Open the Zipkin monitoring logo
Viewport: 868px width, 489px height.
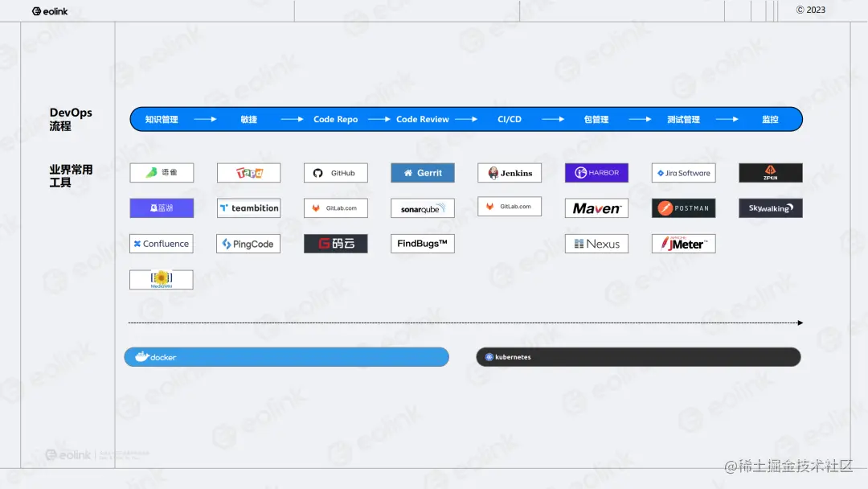[770, 173]
